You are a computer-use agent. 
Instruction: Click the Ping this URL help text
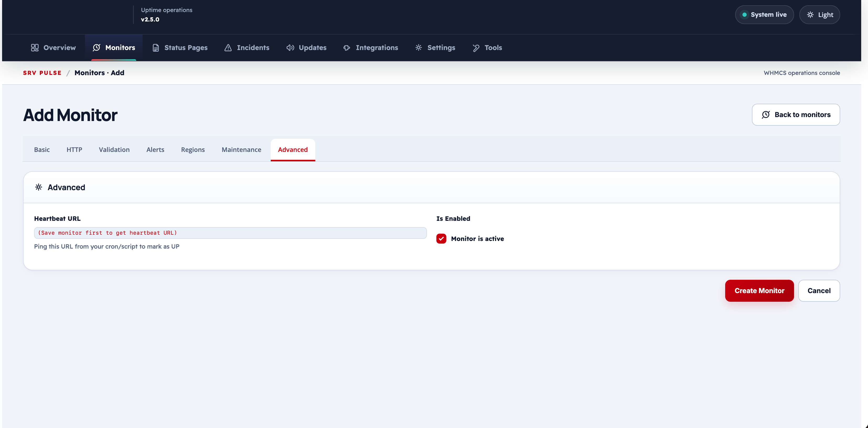click(x=106, y=246)
